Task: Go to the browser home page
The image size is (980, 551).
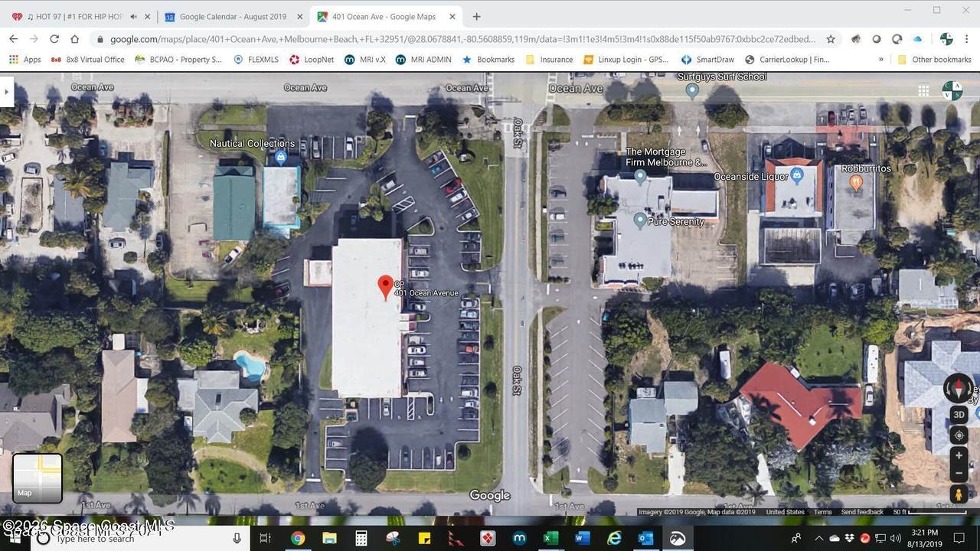Action: point(74,39)
